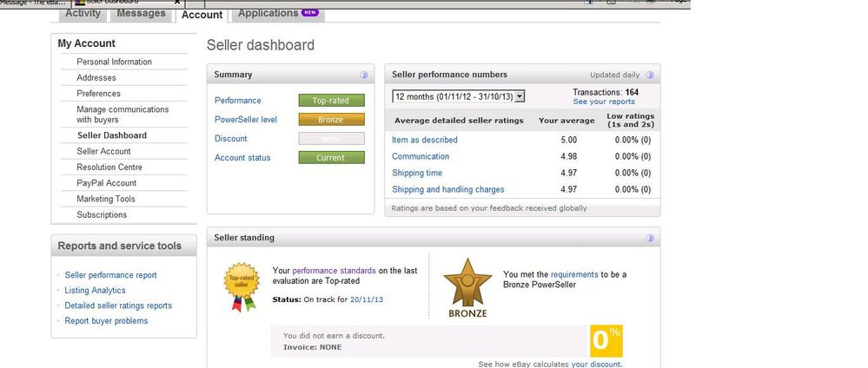Open Marketing Tools in sidebar
This screenshot has width=868, height=368.
pos(105,200)
